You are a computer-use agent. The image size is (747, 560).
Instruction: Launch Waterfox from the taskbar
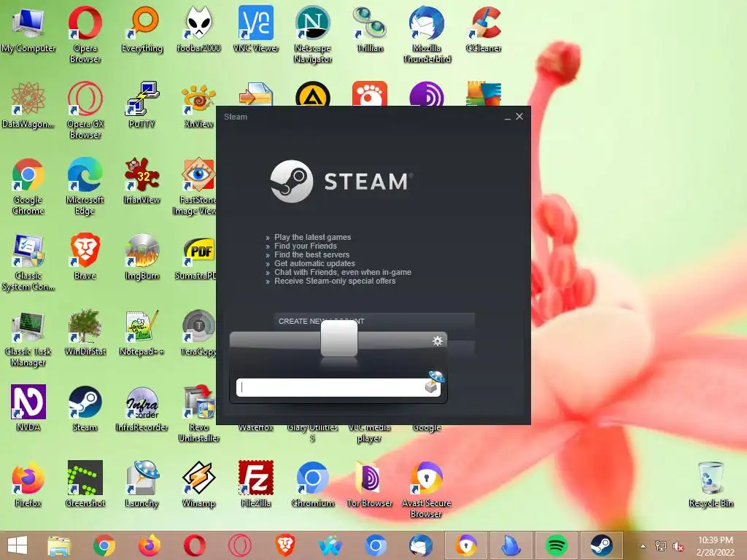point(330,545)
